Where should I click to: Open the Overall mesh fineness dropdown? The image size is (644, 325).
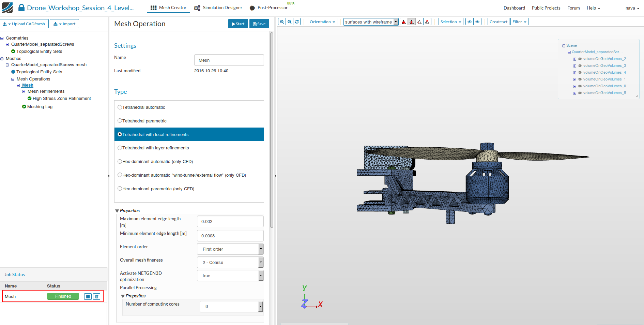[x=230, y=262]
